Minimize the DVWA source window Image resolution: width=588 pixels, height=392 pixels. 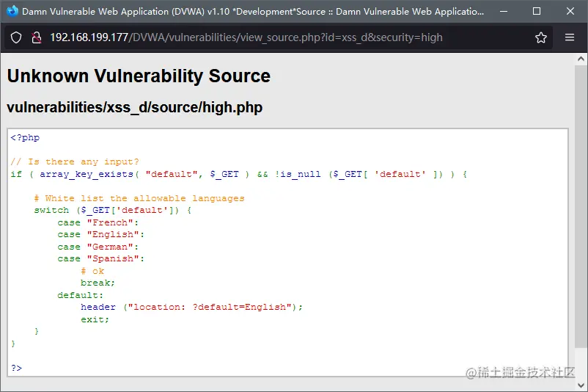[x=504, y=11]
